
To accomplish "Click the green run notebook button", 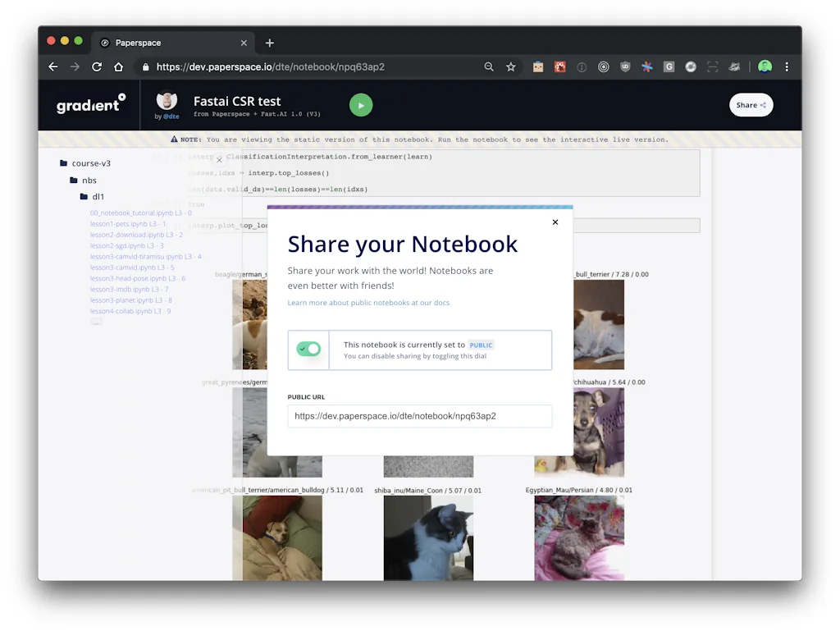I will [361, 105].
